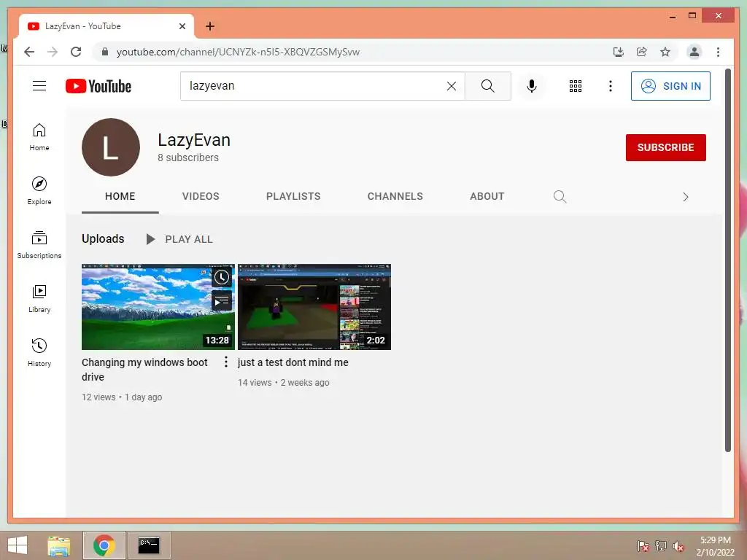Open the YouTube apps grid icon

click(x=576, y=86)
